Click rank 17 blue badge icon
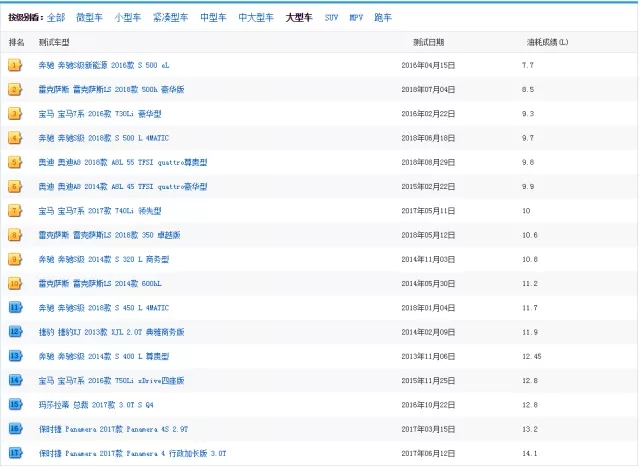This screenshot has width=640, height=468. click(x=15, y=453)
